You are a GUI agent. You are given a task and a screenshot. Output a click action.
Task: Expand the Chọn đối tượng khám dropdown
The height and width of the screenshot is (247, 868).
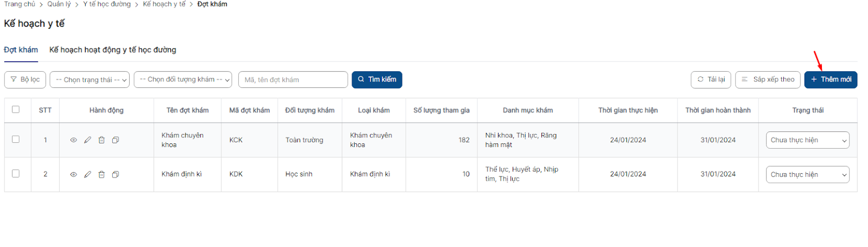click(x=183, y=80)
